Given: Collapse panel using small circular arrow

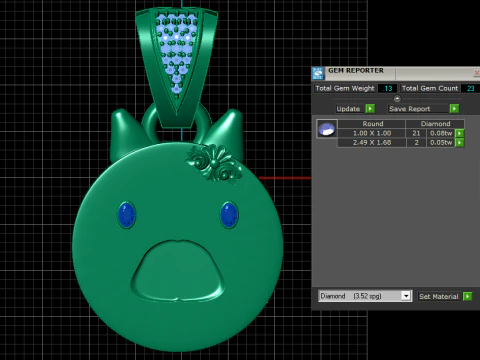Looking at the screenshot, I should pos(397,98).
